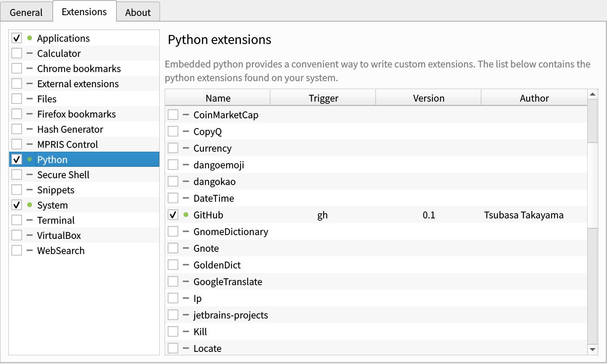Click green status dot beside System

pyautogui.click(x=30, y=205)
